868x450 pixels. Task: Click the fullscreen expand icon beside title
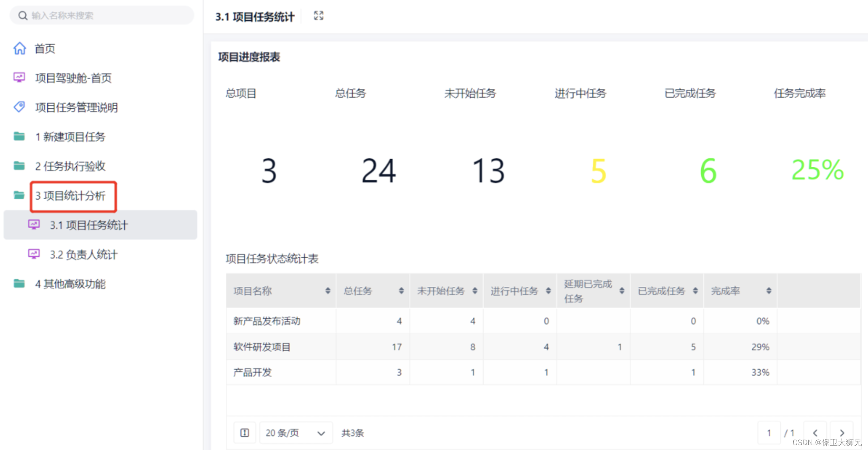click(319, 16)
